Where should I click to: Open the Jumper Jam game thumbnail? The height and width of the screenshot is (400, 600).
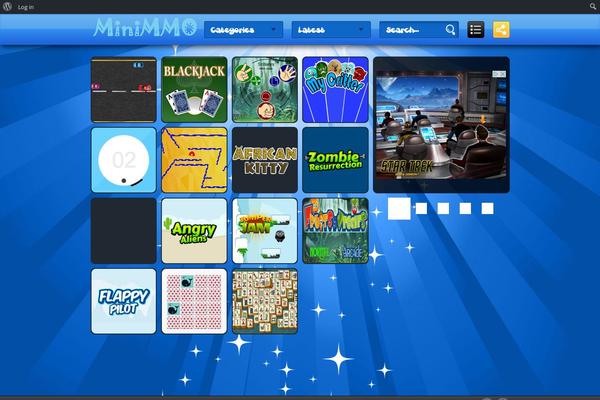[x=265, y=231]
